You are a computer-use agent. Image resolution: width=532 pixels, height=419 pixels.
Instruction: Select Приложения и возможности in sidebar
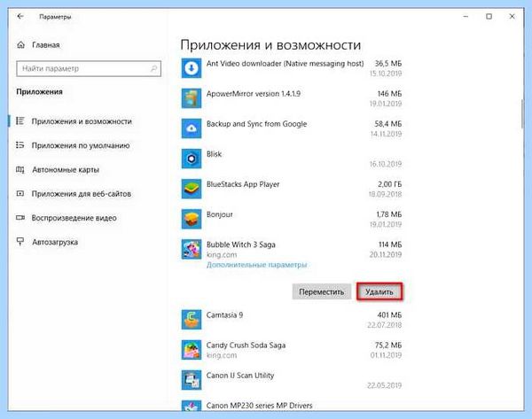tap(82, 121)
